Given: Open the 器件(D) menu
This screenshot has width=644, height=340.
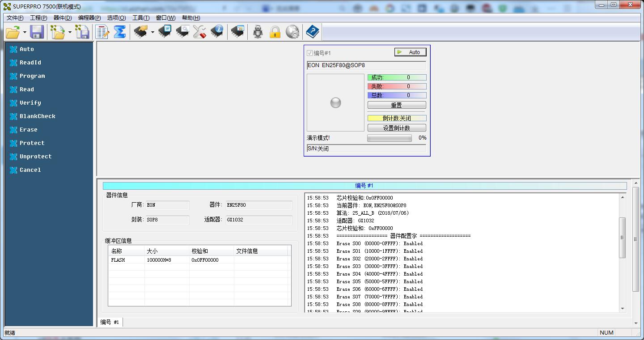Looking at the screenshot, I should [62, 18].
